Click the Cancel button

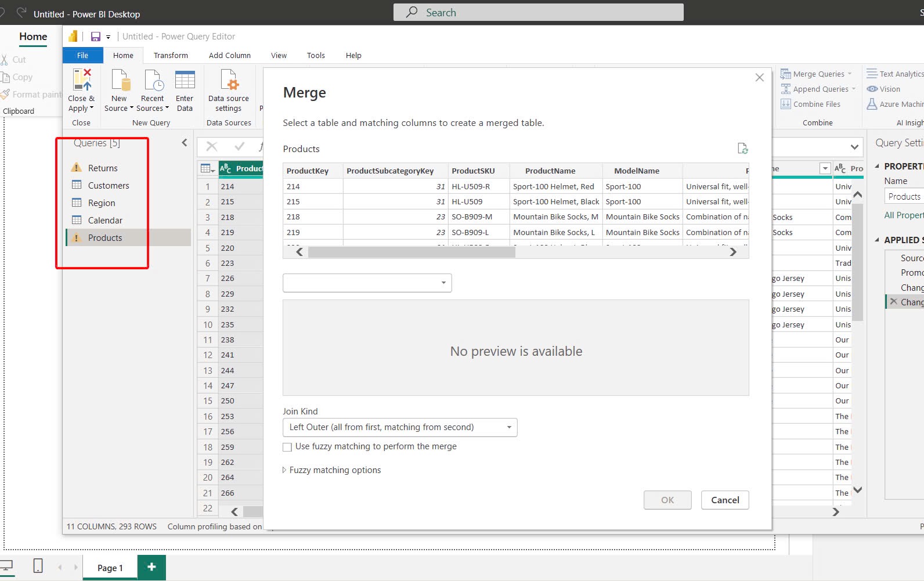click(725, 500)
